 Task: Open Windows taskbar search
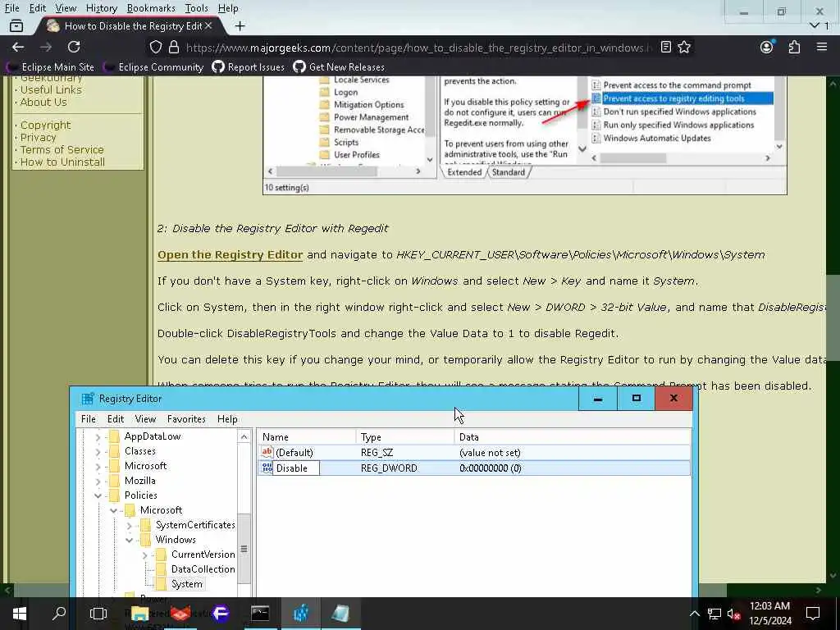click(59, 614)
